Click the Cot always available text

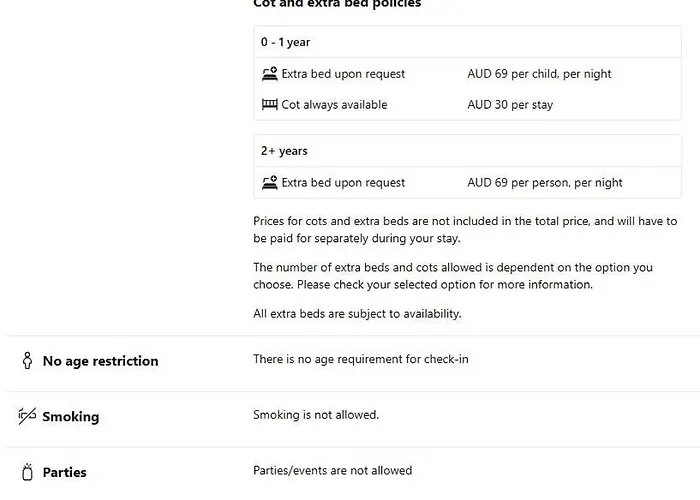click(334, 104)
